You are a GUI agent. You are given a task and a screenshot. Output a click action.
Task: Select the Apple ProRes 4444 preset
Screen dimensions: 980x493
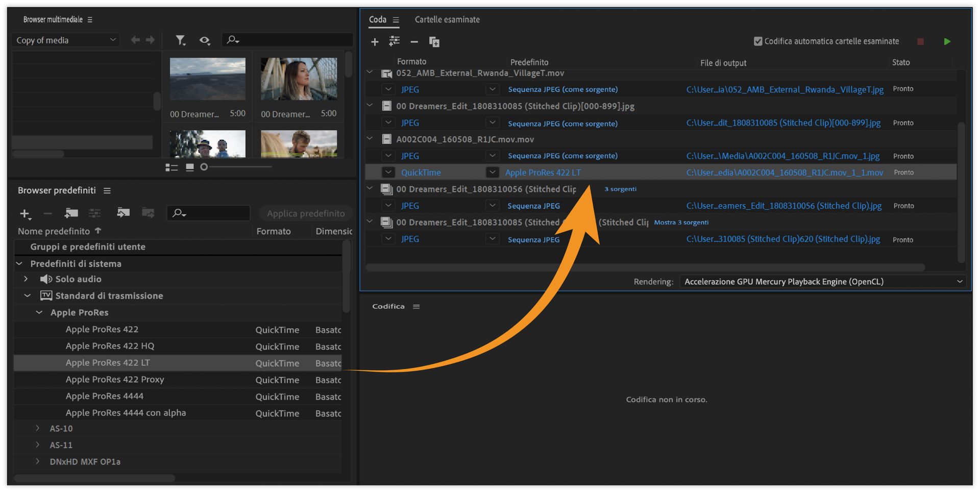click(x=105, y=396)
